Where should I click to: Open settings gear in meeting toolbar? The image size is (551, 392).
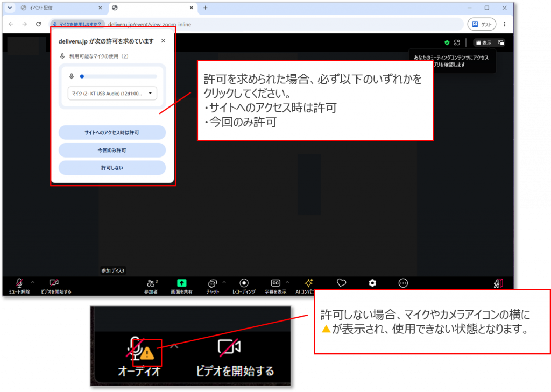tap(372, 283)
